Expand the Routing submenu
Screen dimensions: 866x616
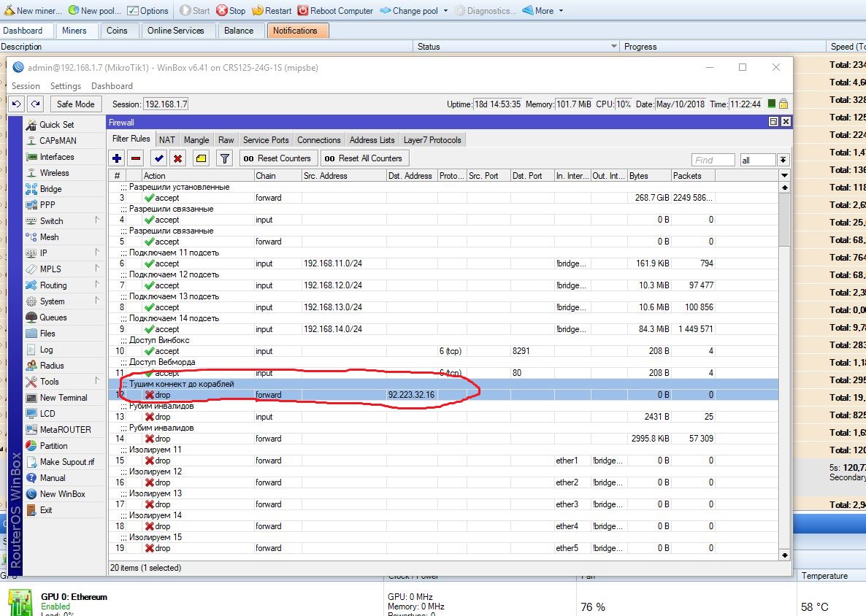97,284
